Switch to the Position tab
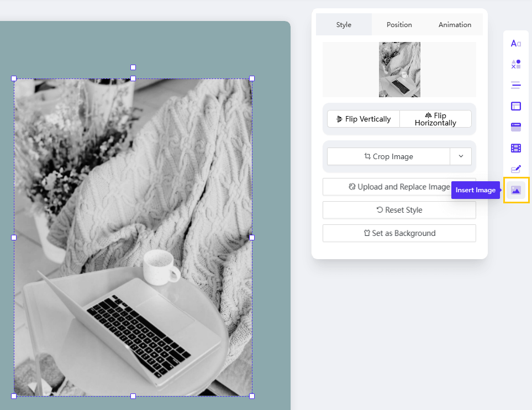 (399, 24)
